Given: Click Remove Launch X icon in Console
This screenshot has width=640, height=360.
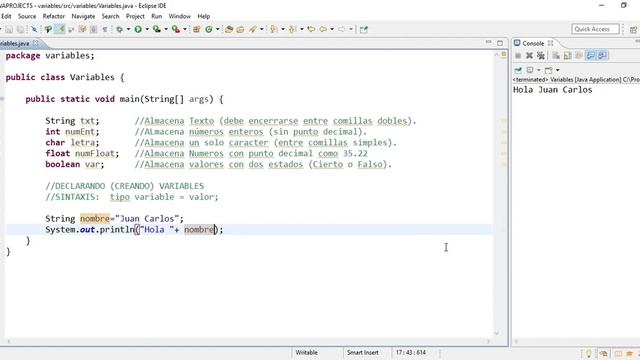Looking at the screenshot, I should tap(529, 56).
